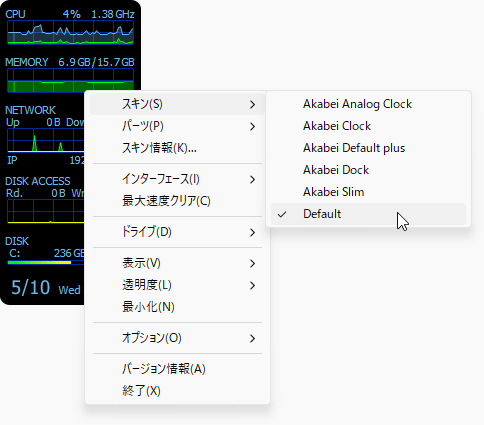Click the NETWORK upload graph
This screenshot has height=425, width=484.
(x=46, y=140)
